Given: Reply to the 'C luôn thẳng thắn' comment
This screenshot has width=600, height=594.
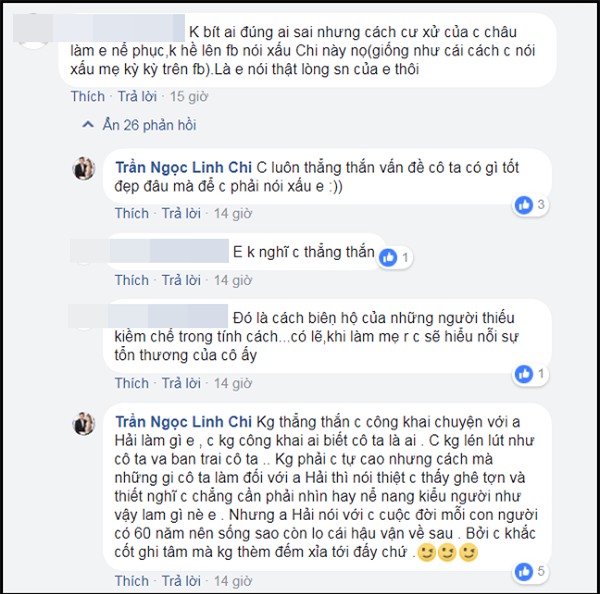Looking at the screenshot, I should 181,213.
